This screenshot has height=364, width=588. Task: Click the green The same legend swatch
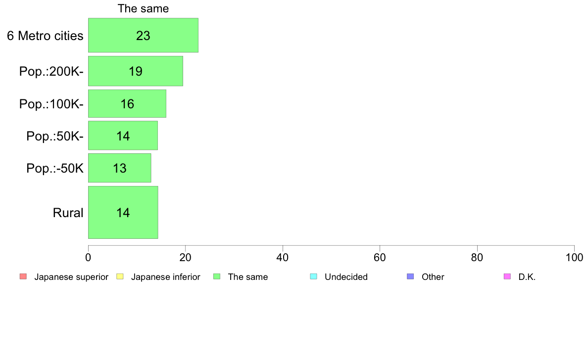pyautogui.click(x=217, y=276)
